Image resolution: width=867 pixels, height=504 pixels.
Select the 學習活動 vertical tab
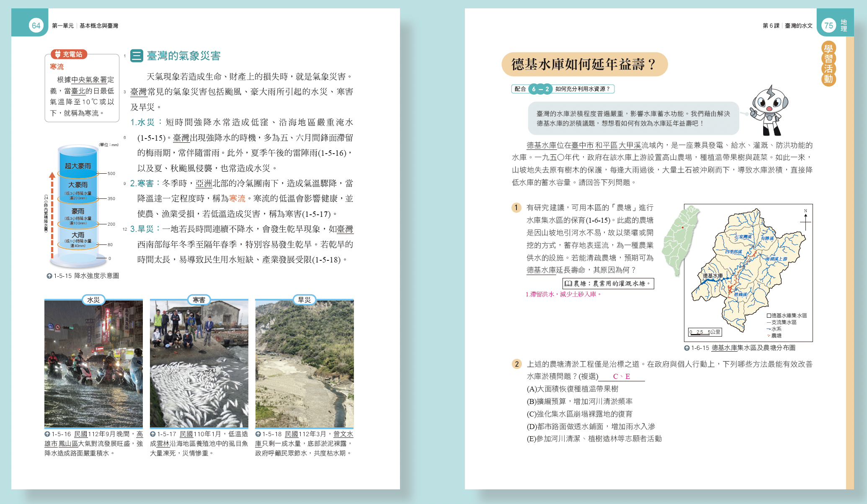828,64
